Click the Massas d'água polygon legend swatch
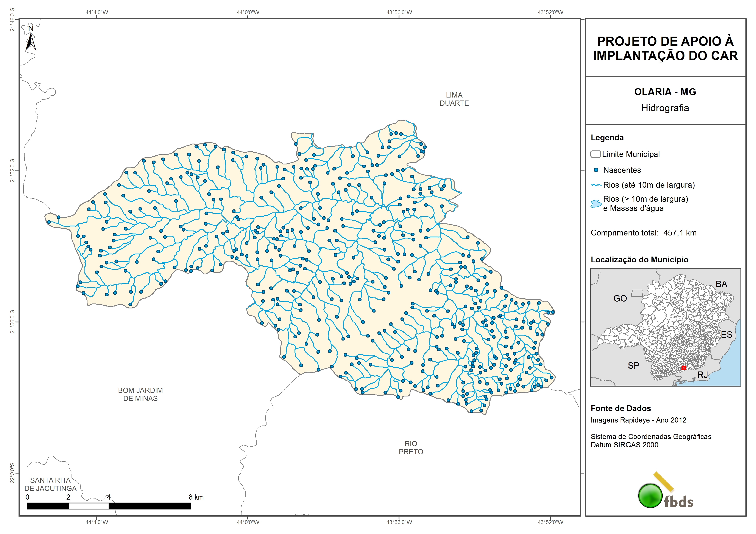Screen dimensions: 756x534 coord(596,204)
